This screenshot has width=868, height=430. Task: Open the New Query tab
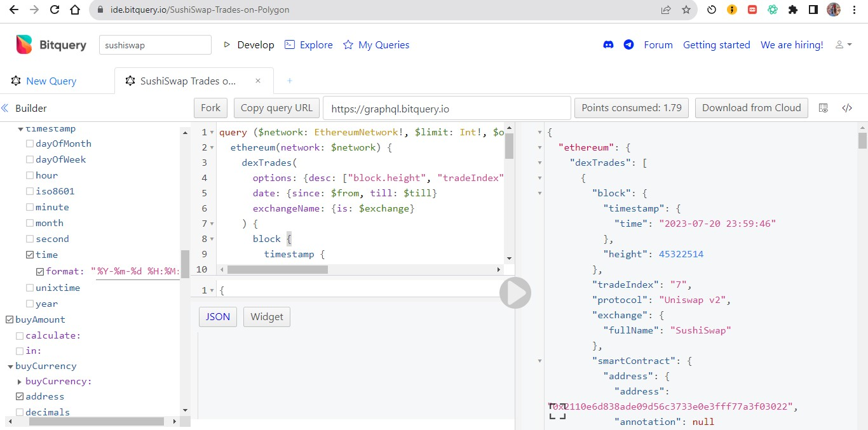(x=44, y=81)
